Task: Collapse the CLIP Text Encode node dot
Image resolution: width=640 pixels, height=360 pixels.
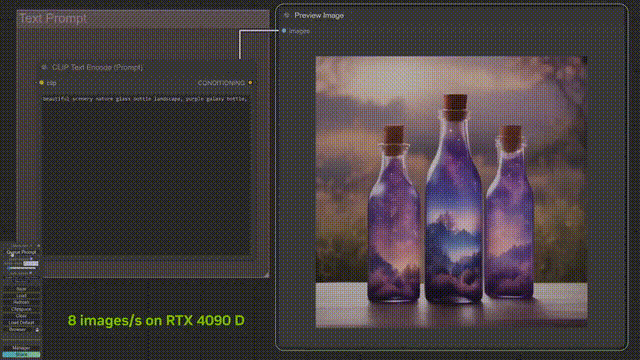Action: (x=44, y=67)
